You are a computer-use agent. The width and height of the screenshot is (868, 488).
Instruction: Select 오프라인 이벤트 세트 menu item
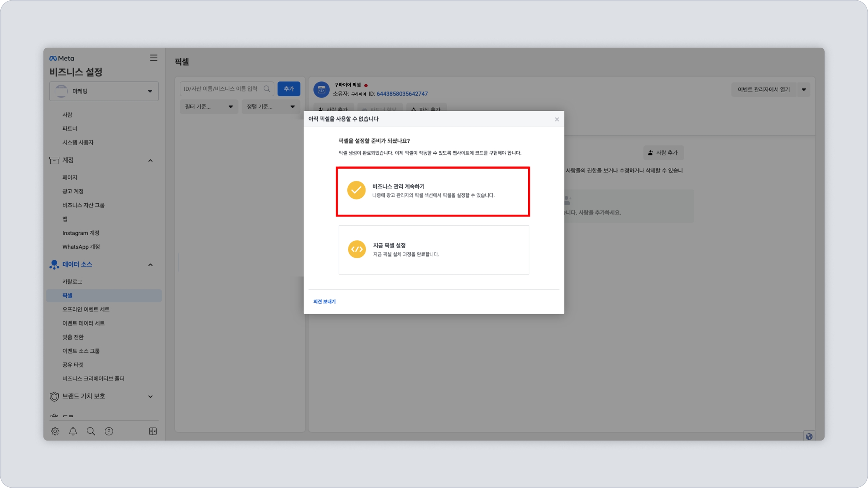point(86,309)
